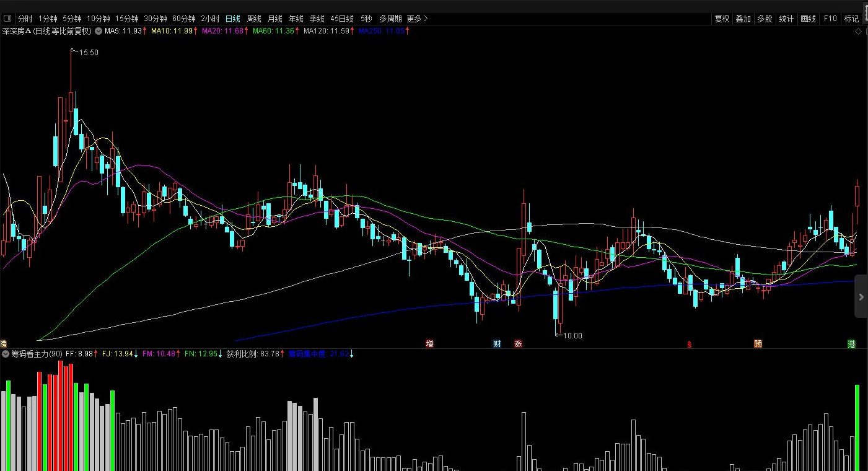Expand the 更多 periods menu

point(417,19)
